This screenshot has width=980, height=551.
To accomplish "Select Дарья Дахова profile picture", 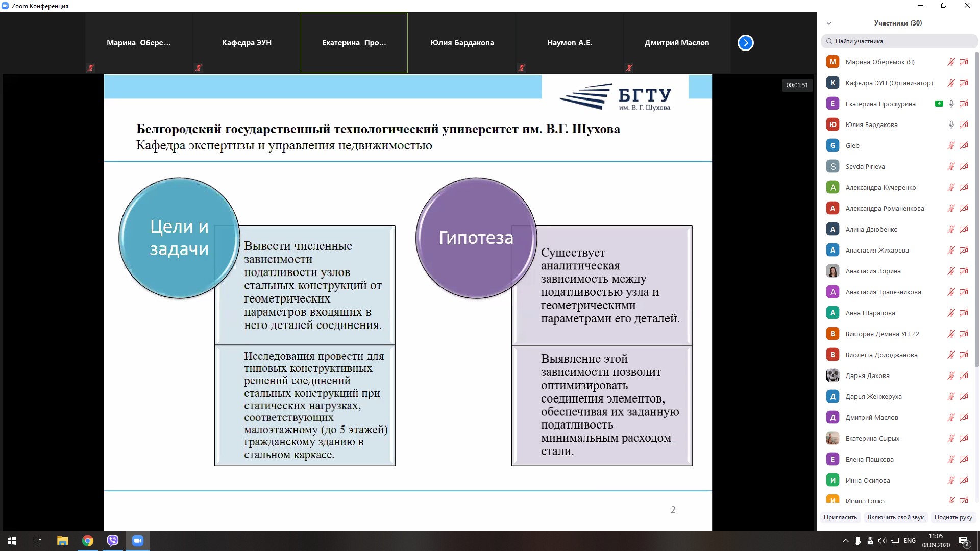I will point(832,375).
